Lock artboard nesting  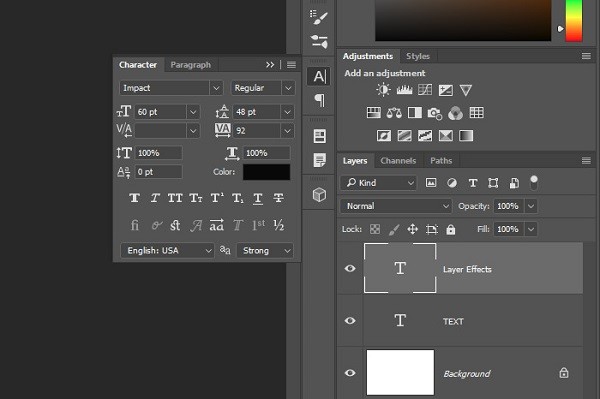coord(432,229)
